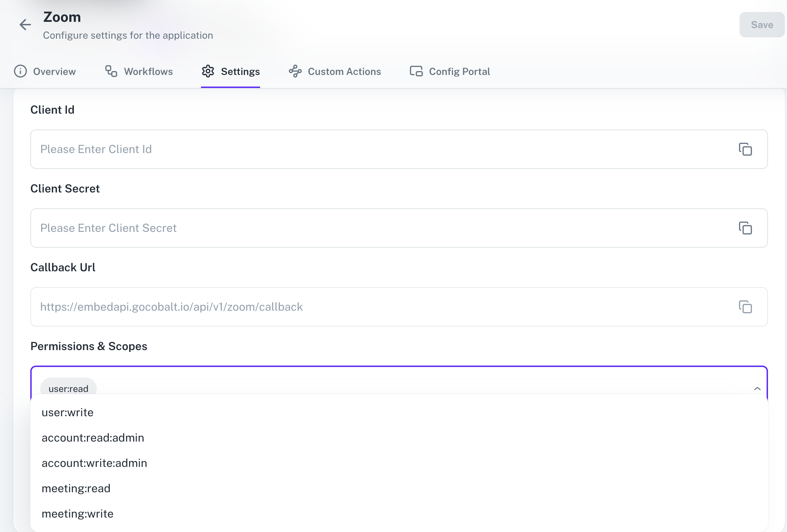Select the meeting:write scope
The height and width of the screenshot is (532, 787).
click(x=77, y=513)
